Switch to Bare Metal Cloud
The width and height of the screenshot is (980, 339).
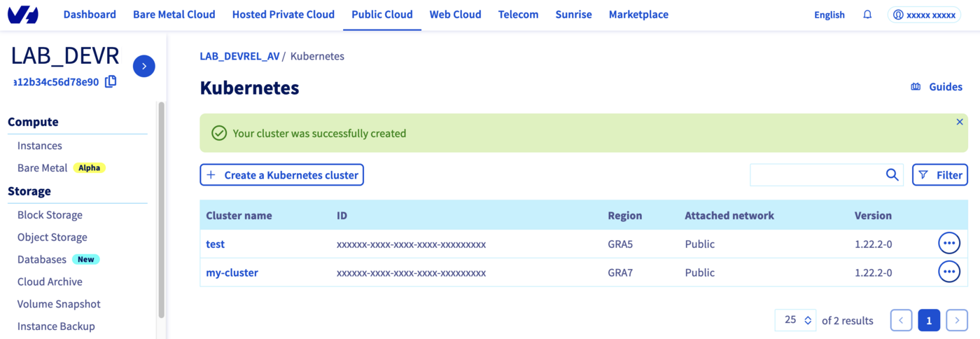pos(174,15)
